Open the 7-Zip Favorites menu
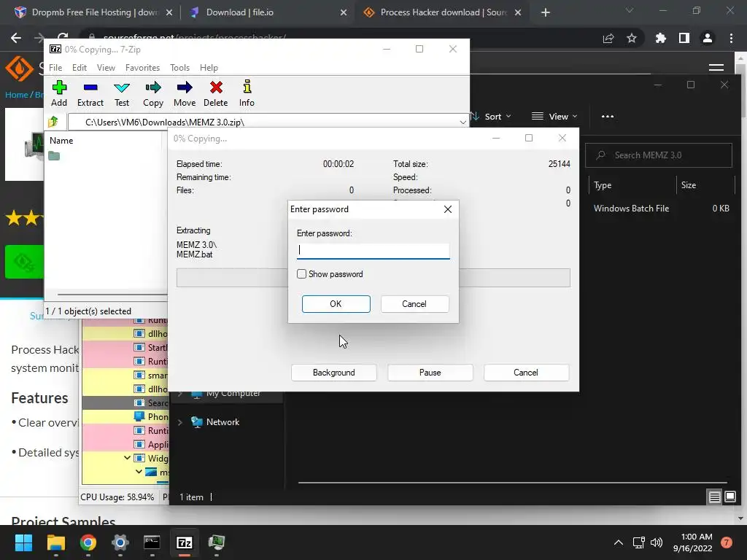 click(x=142, y=68)
